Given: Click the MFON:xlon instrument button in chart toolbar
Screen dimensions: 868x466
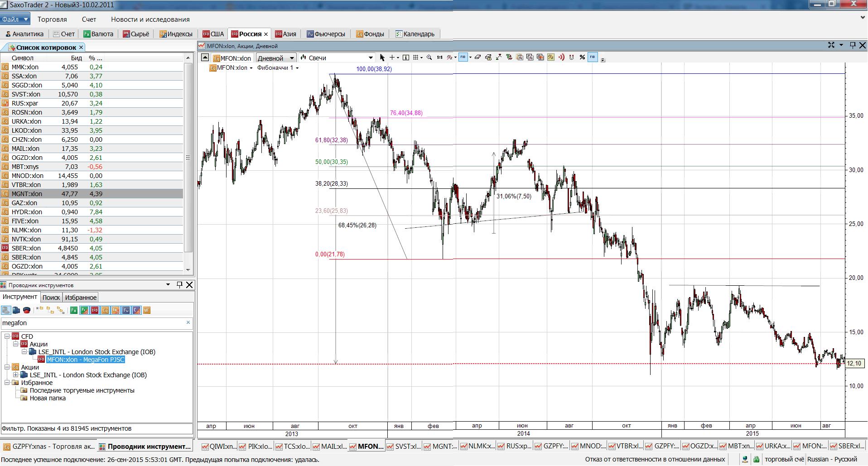Looking at the screenshot, I should click(x=232, y=58).
